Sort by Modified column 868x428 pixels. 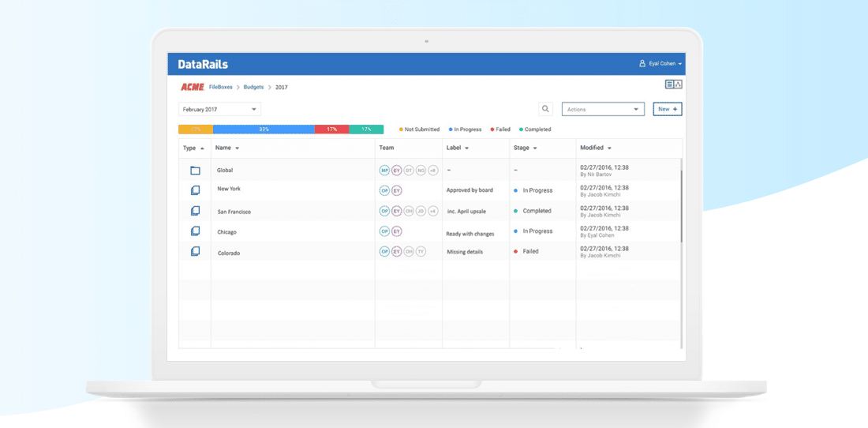coord(596,148)
